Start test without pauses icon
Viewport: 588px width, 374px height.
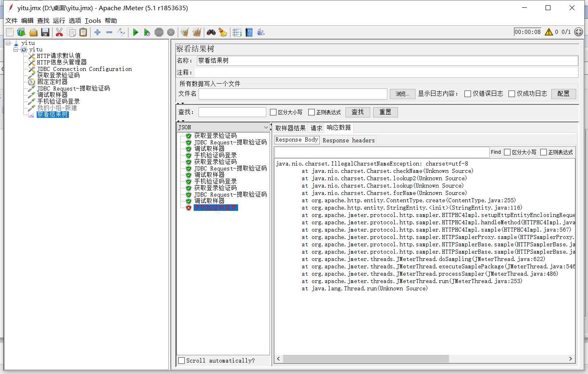coord(147,32)
